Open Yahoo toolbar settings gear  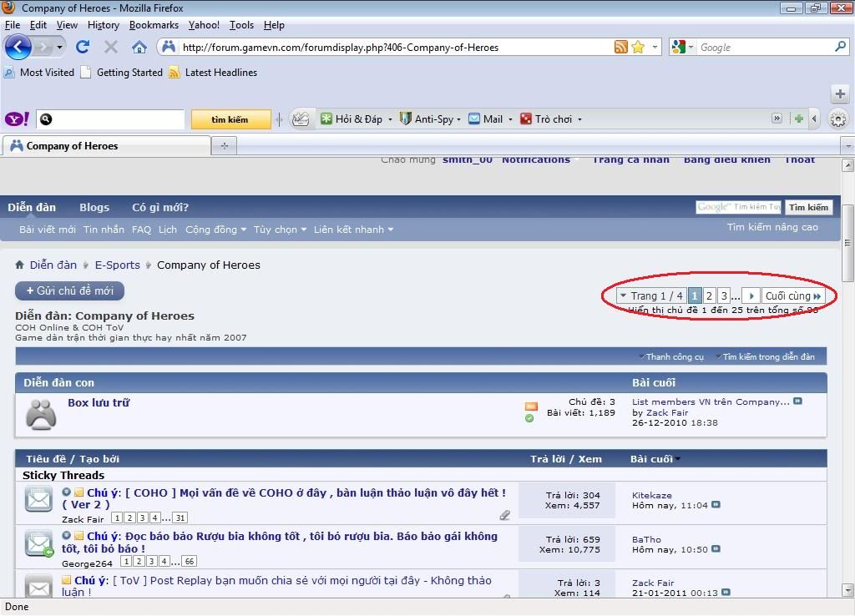coord(838,119)
